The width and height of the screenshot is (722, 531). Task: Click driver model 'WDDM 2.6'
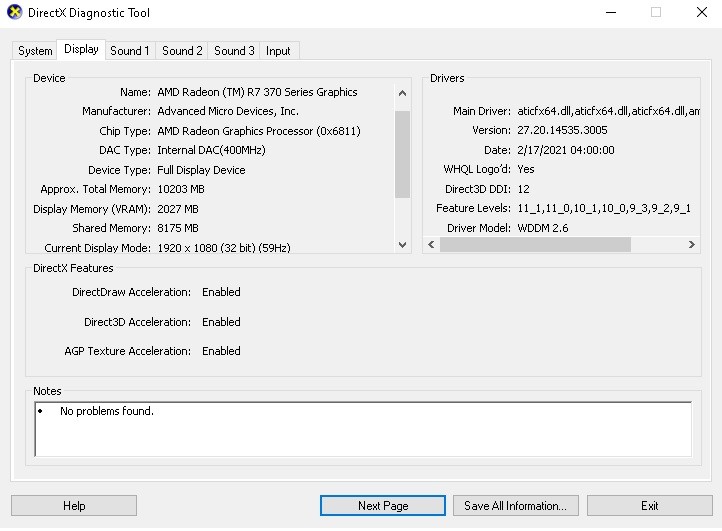(x=543, y=228)
